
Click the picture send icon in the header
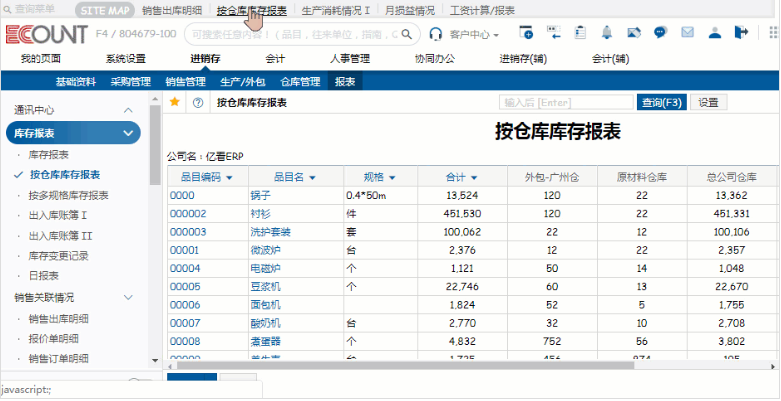click(x=634, y=32)
